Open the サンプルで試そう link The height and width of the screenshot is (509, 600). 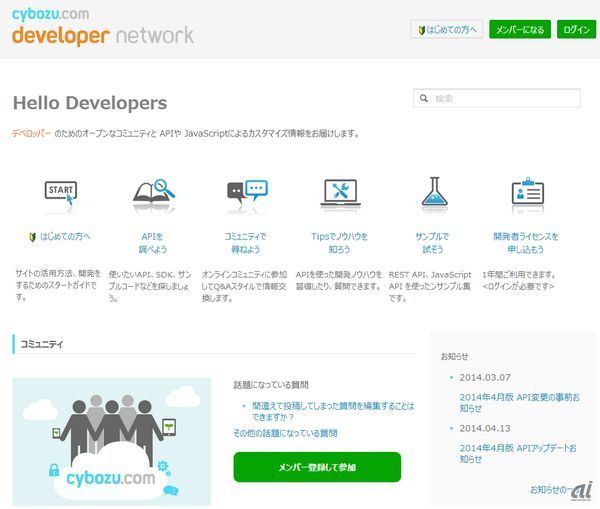(432, 243)
